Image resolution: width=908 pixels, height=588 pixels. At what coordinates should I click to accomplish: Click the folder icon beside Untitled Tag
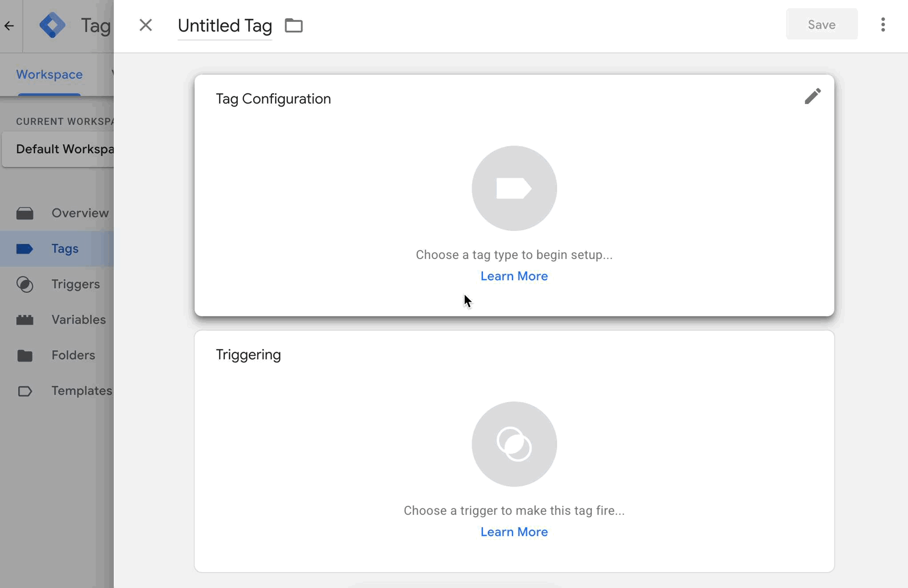pos(294,25)
